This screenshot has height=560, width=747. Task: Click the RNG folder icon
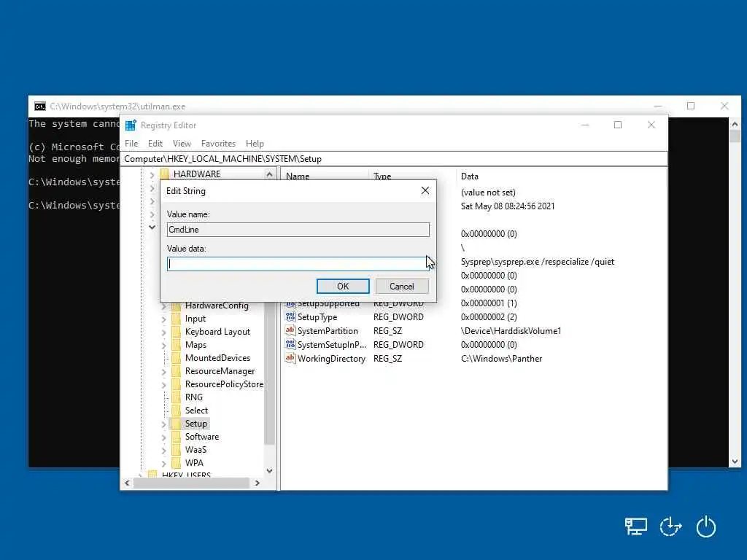point(177,397)
